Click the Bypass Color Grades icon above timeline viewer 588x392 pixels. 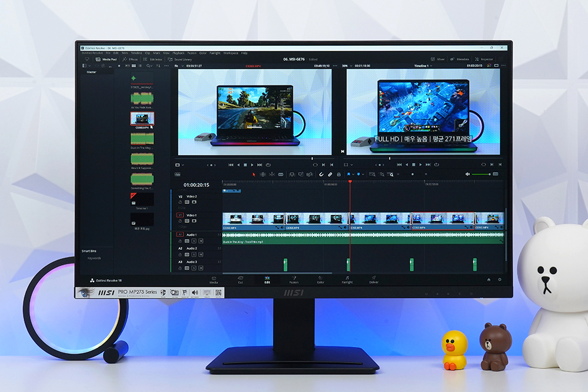tap(489, 66)
